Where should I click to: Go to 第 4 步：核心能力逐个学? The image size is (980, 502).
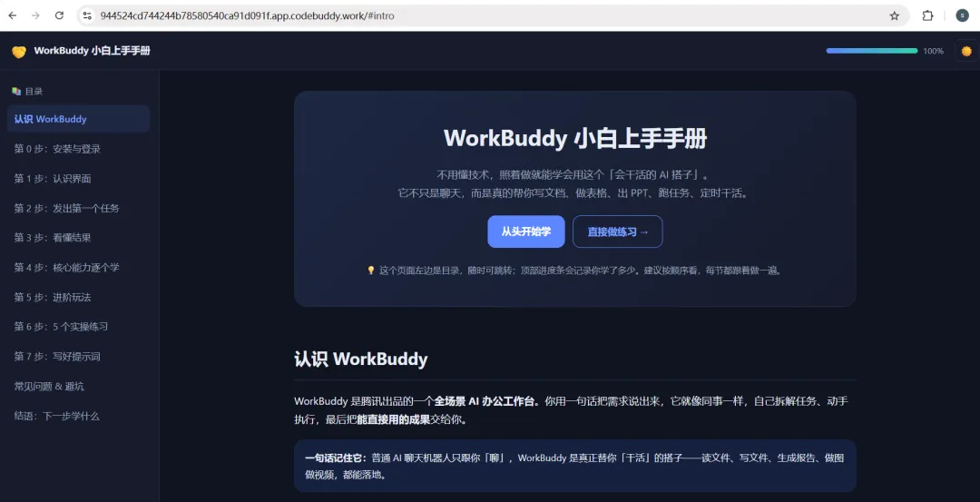[78, 268]
